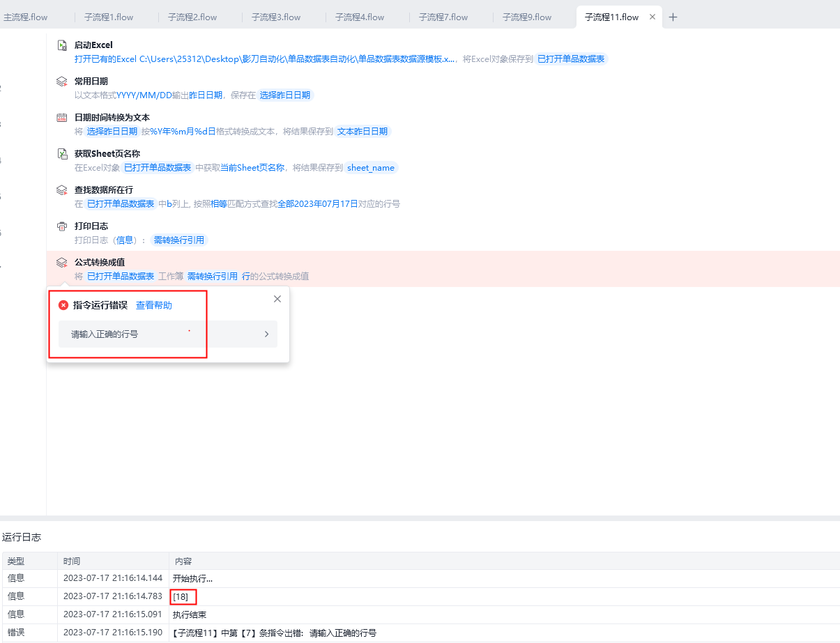Add a new flow tab
The height and width of the screenshot is (643, 840).
[673, 17]
